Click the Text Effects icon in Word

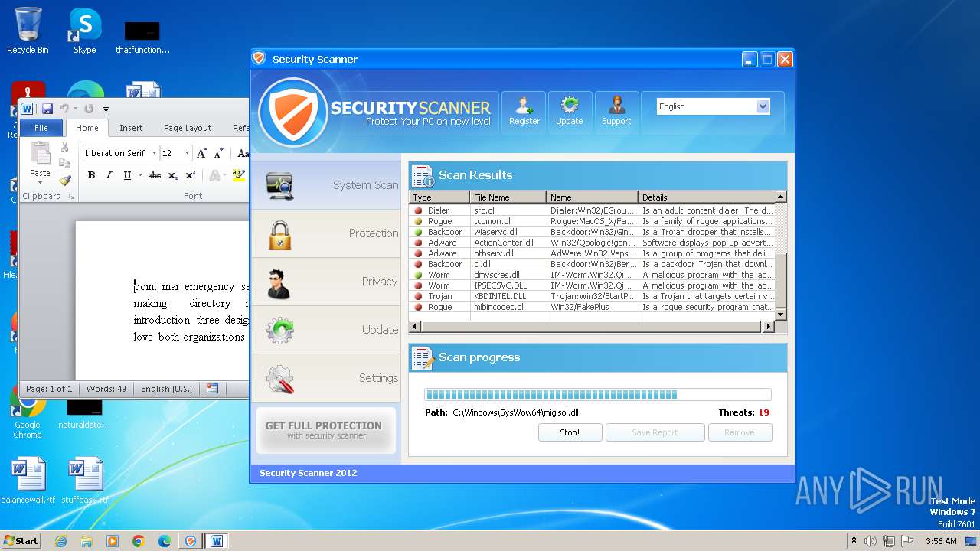pos(215,175)
